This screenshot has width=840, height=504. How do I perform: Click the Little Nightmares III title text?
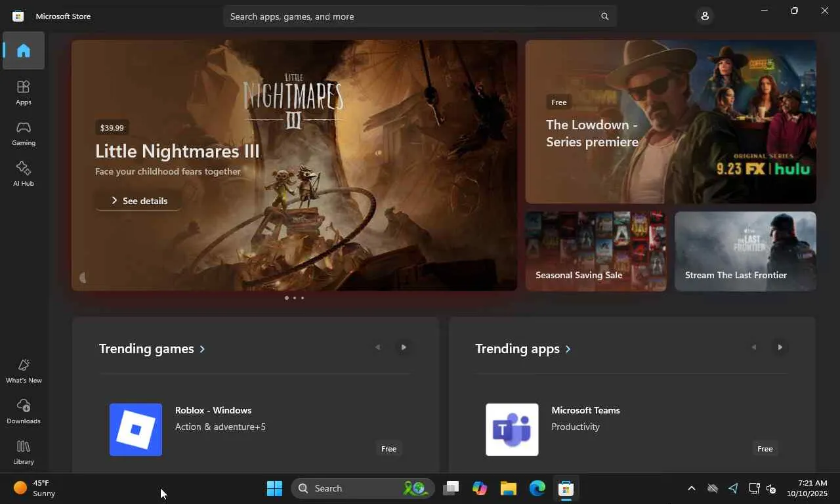coord(177,151)
